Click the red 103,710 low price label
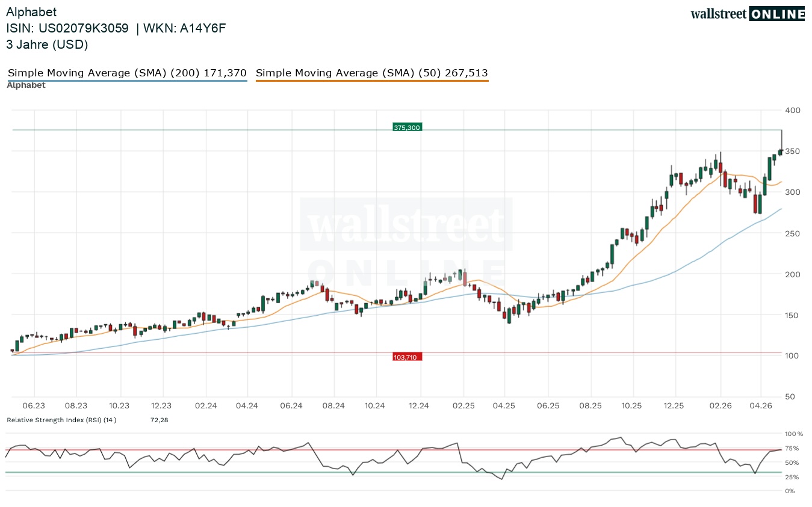Viewport: 812px width, 507px height. (407, 357)
